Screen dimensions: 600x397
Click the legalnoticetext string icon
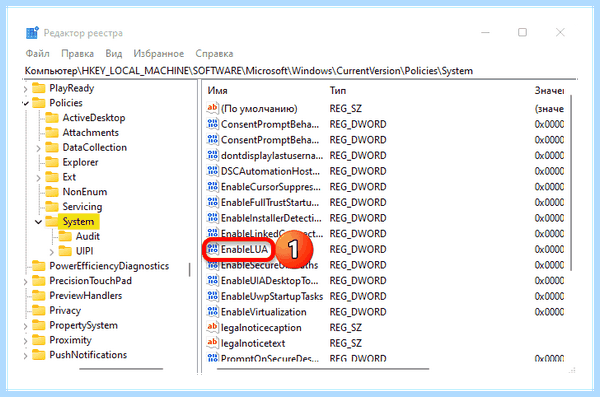pos(212,343)
